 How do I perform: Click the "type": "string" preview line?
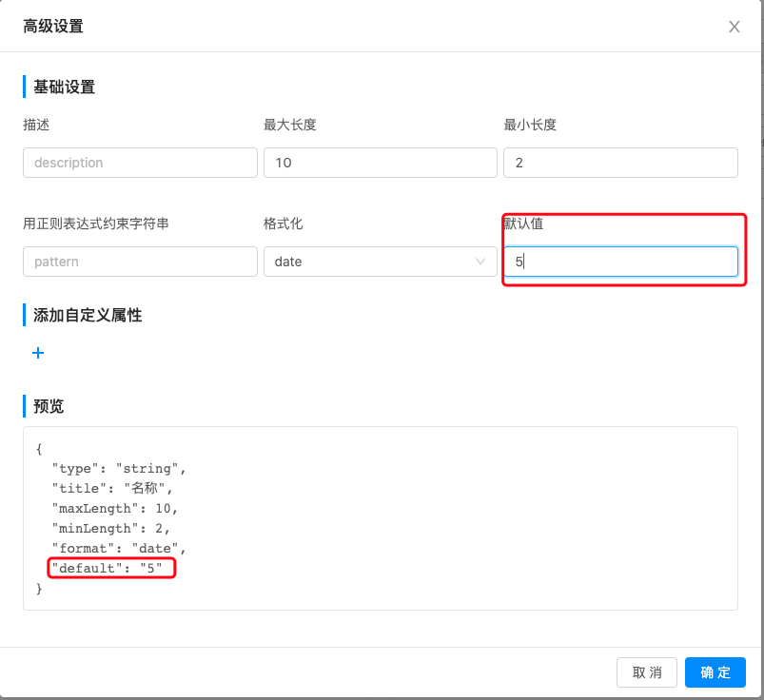(x=119, y=469)
